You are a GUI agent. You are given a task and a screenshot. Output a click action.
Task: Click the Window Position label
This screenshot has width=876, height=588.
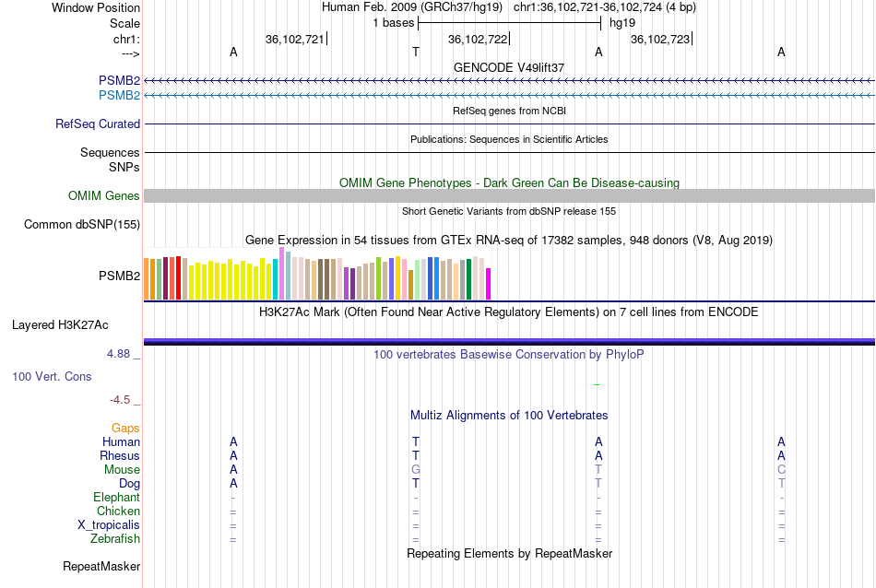pos(96,7)
